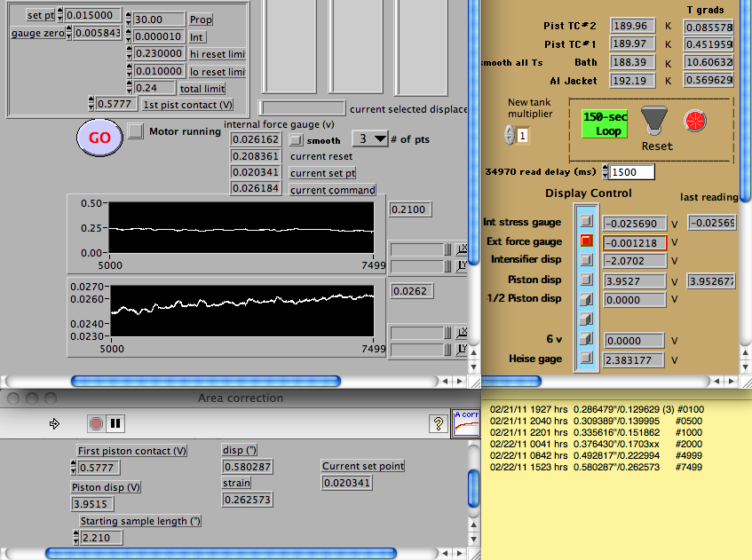The image size is (752, 560).
Task: Toggle the Motor running checkbox
Action: [135, 131]
